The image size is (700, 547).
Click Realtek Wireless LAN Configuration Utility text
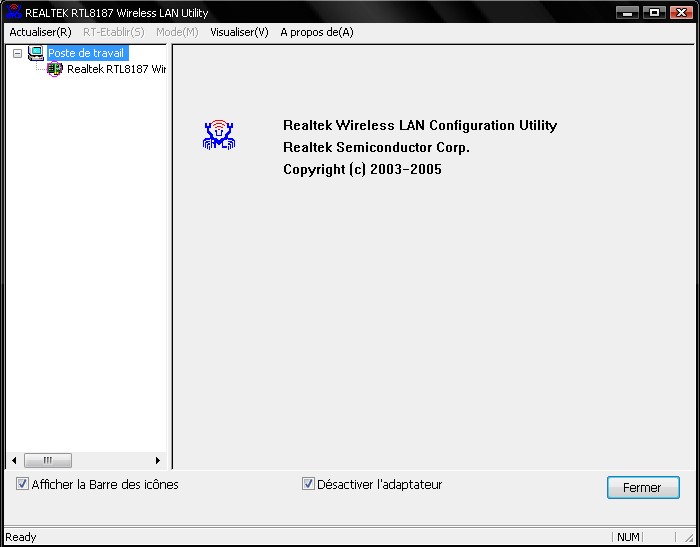[420, 125]
